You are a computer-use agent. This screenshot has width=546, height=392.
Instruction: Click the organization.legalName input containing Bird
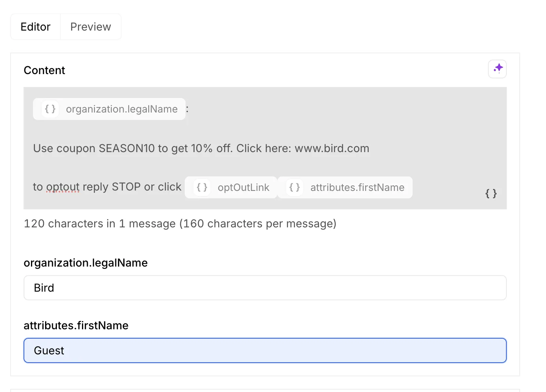(x=265, y=288)
